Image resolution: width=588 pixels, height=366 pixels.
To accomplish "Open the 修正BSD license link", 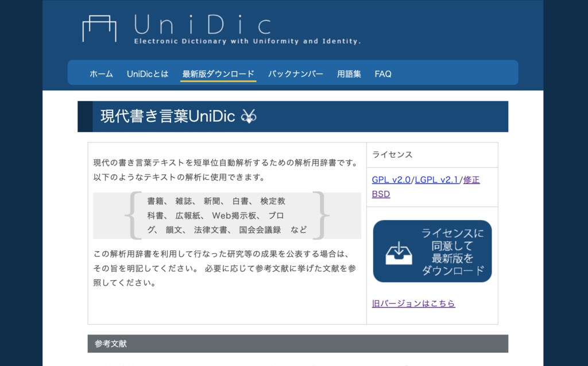I will click(471, 180).
